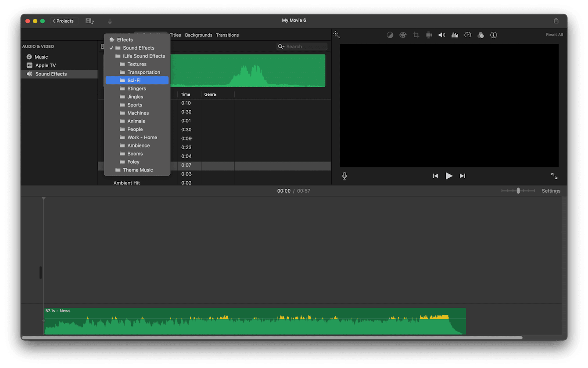The image size is (588, 368).
Task: Select Theme Music from the dropdown list
Action: [138, 170]
